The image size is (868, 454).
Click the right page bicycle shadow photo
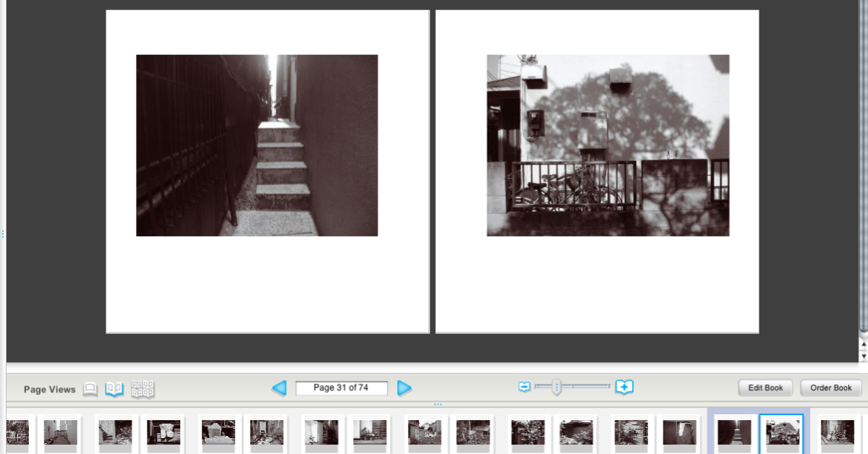tap(608, 145)
